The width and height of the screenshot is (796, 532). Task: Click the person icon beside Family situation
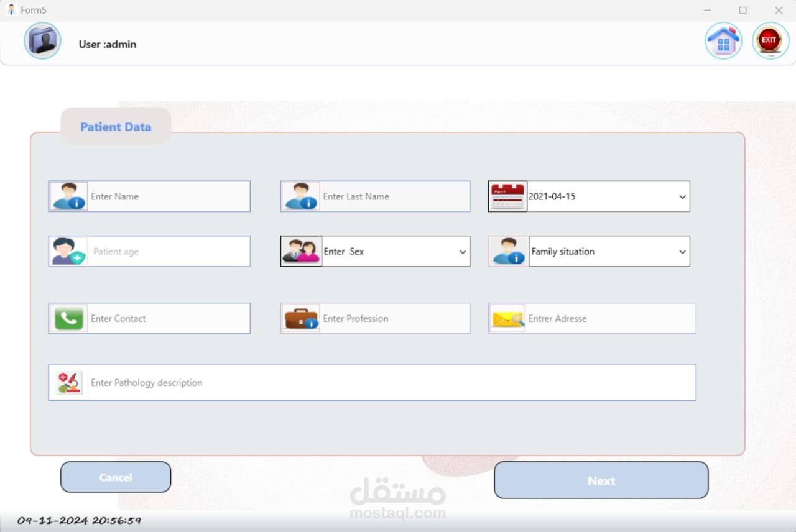pos(508,251)
